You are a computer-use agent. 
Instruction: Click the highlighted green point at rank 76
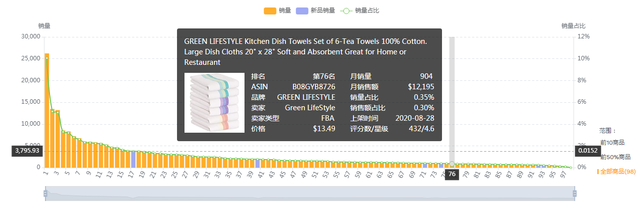coord(452,164)
